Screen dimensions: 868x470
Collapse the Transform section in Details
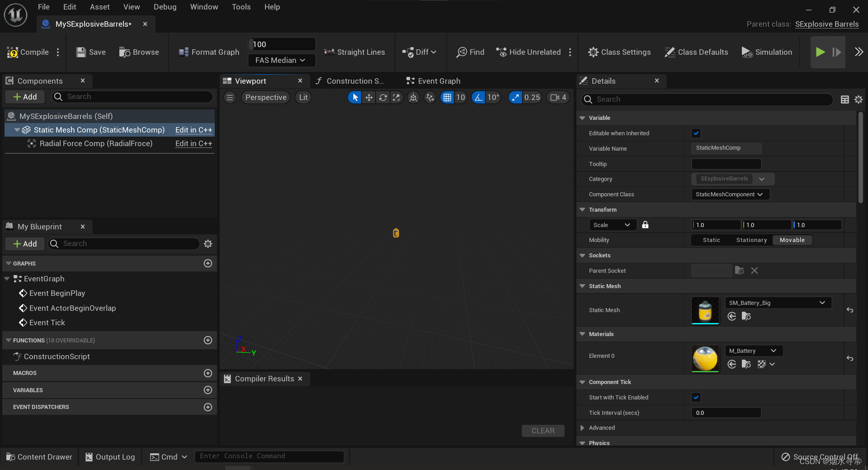(x=582, y=209)
